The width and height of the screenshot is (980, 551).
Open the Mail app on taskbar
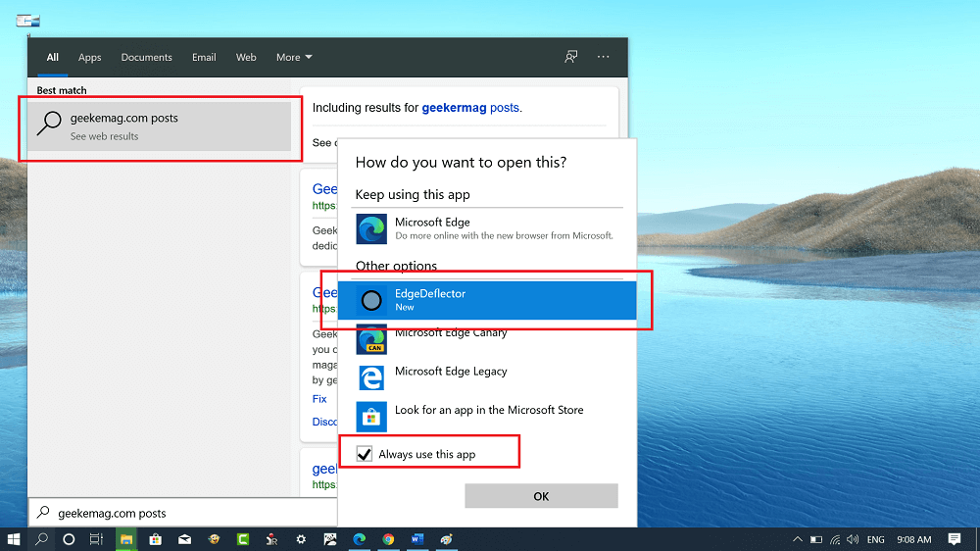tap(184, 539)
